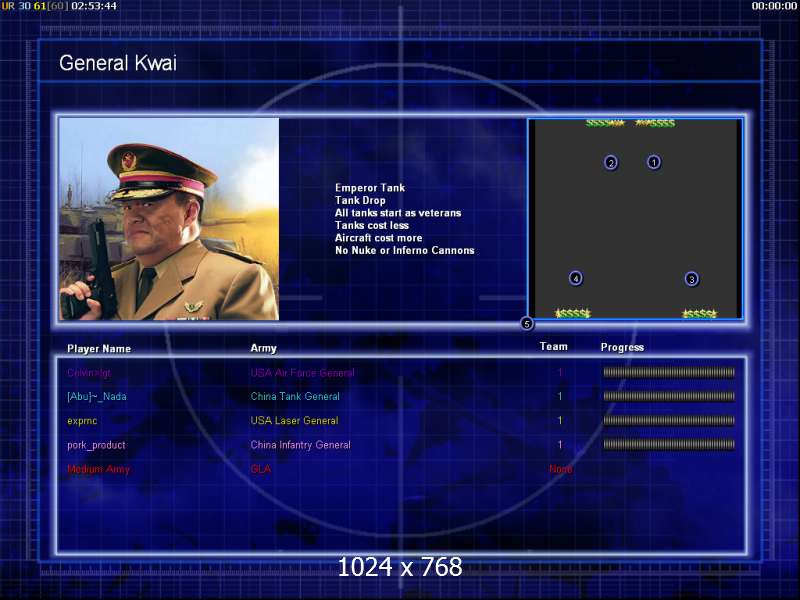Viewport: 800px width, 600px height.
Task: Click the supply cash icon above marker 1
Action: pos(655,123)
